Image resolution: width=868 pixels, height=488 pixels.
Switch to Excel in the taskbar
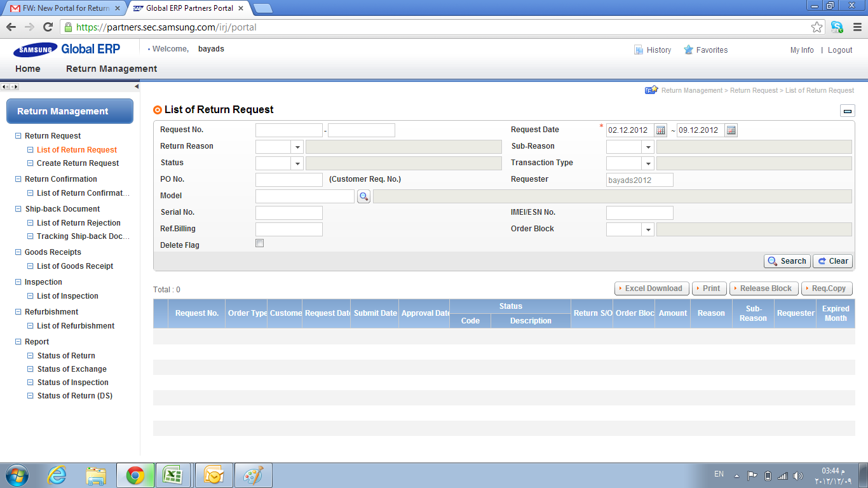pos(174,475)
